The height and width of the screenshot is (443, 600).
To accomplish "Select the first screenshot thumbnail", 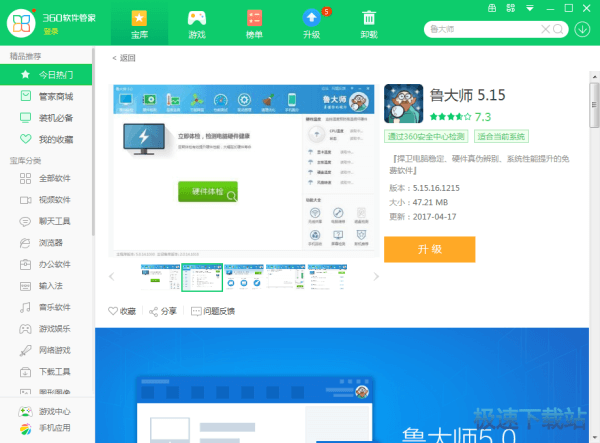I will coord(160,277).
